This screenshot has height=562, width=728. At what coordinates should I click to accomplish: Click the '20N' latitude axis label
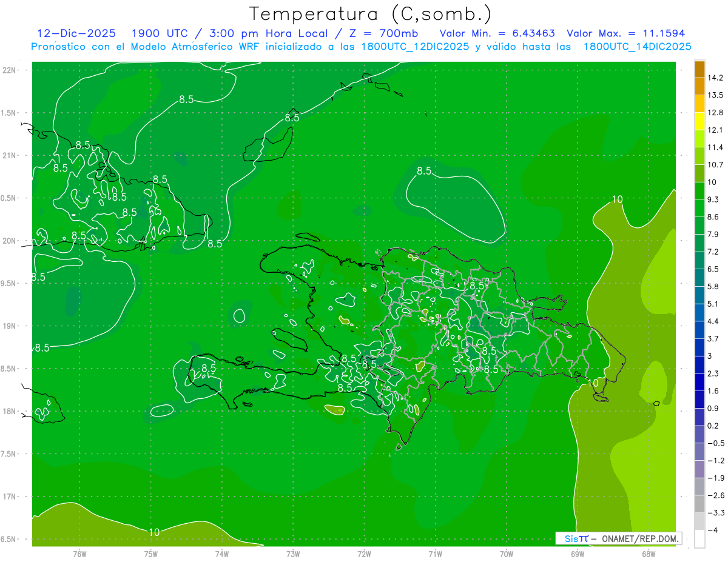point(8,241)
